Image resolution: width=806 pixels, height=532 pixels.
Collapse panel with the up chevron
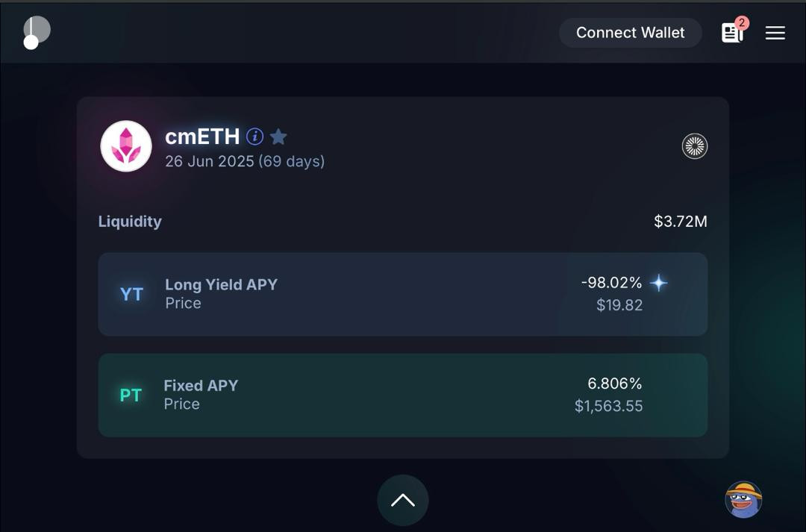coord(402,500)
